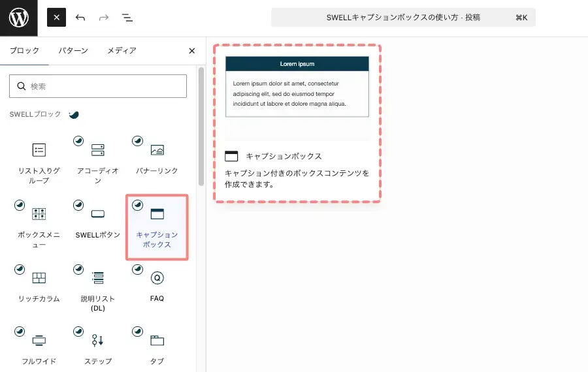Click the WordPress logo button

[19, 18]
